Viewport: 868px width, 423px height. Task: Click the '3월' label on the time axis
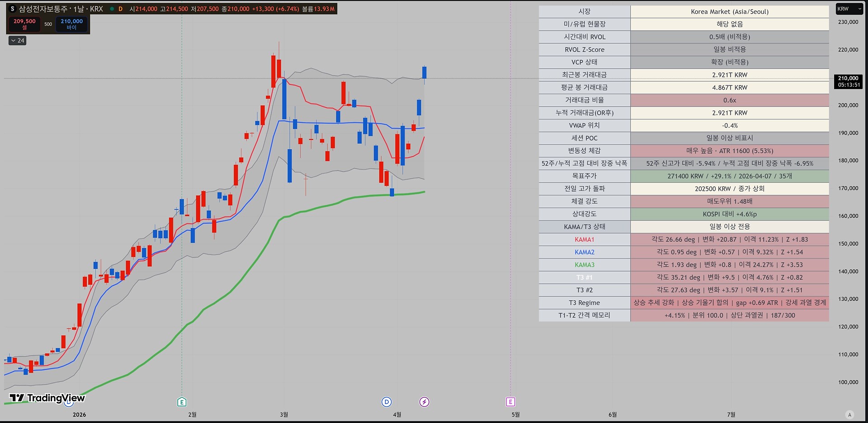click(x=284, y=414)
